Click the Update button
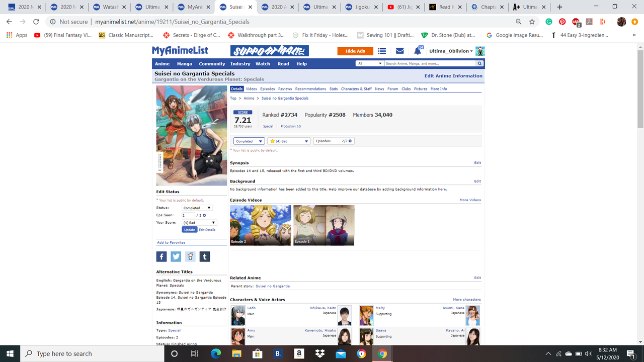This screenshot has width=644, height=362. point(189,230)
